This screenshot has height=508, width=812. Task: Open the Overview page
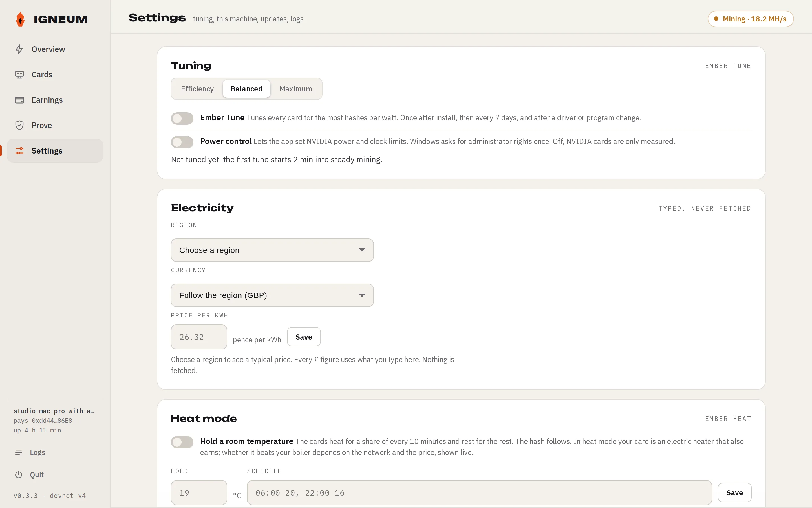click(55, 49)
